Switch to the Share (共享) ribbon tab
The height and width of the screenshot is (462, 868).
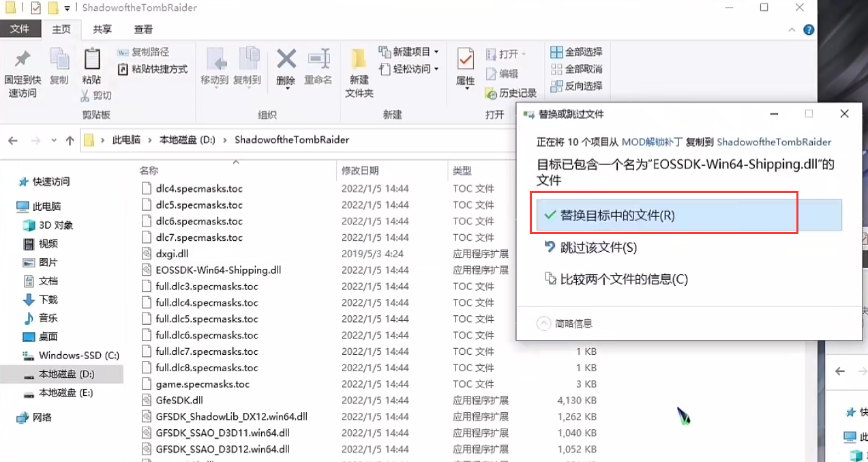click(x=103, y=29)
